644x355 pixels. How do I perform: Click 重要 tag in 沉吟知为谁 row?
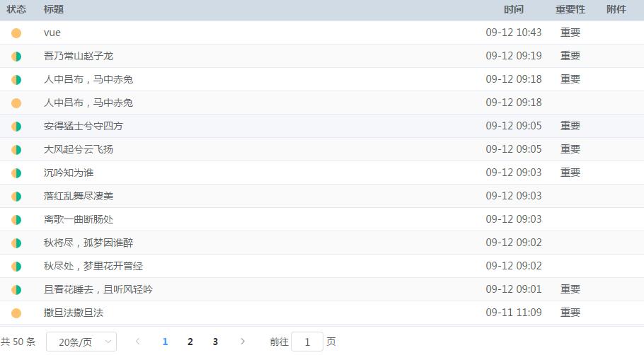coord(570,173)
